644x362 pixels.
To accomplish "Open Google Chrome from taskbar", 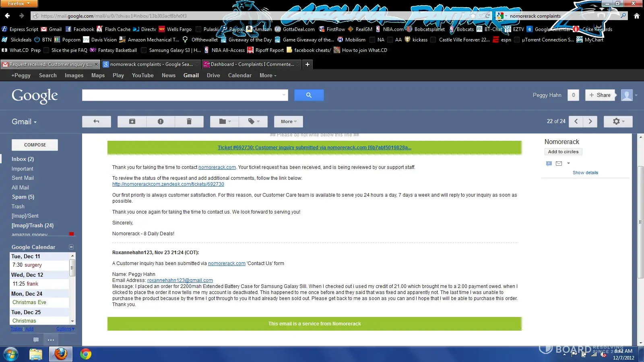I will [85, 354].
